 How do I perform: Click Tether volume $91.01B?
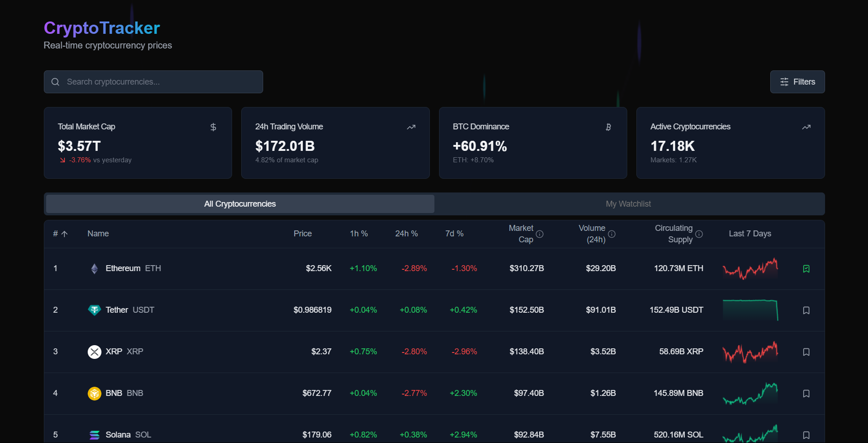(x=601, y=310)
